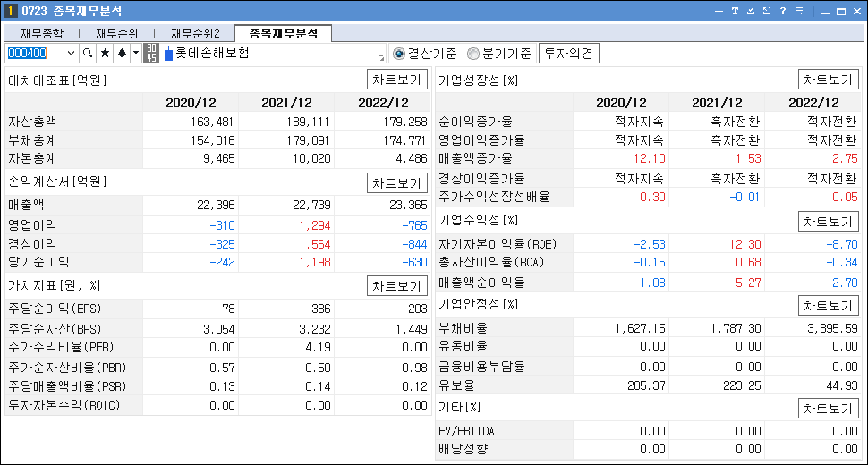868x465 pixels.
Task: Click 차트보기 for 기업수익성
Action: [828, 222]
